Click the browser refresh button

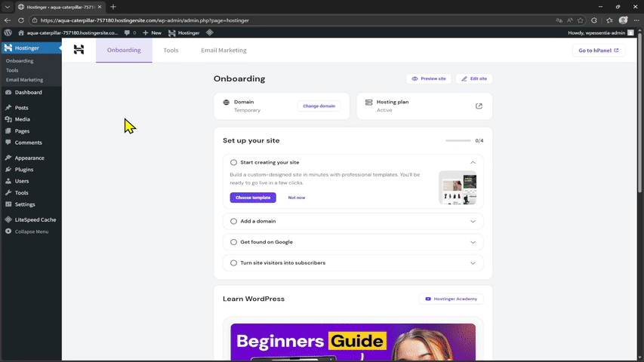tap(20, 20)
